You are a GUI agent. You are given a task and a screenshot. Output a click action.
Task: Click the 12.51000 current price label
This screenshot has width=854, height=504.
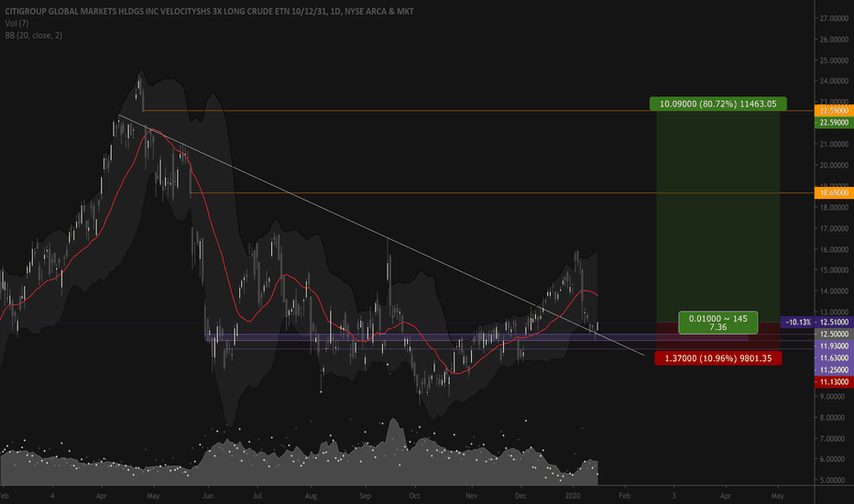pyautogui.click(x=835, y=322)
